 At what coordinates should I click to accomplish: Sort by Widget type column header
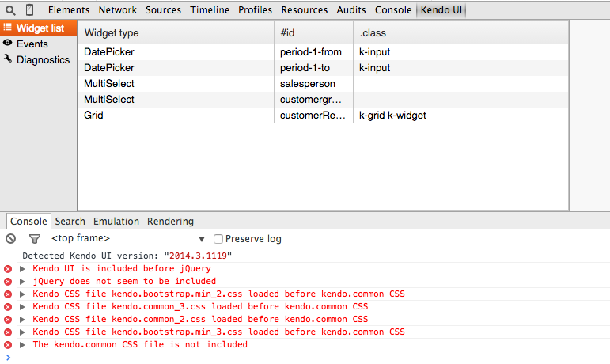[x=112, y=33]
